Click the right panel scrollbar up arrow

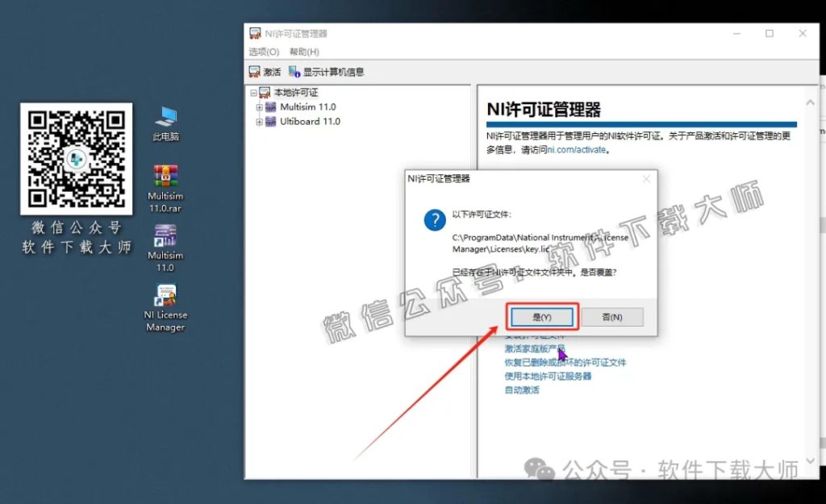pos(810,102)
